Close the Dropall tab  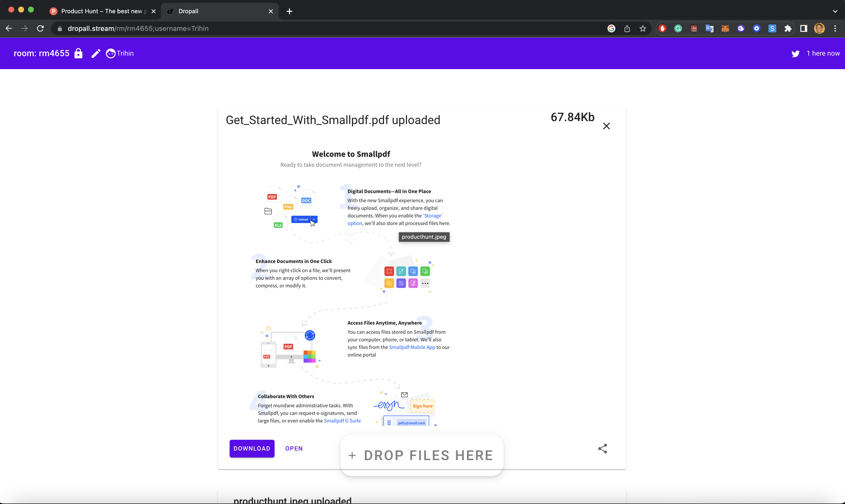[x=271, y=11]
